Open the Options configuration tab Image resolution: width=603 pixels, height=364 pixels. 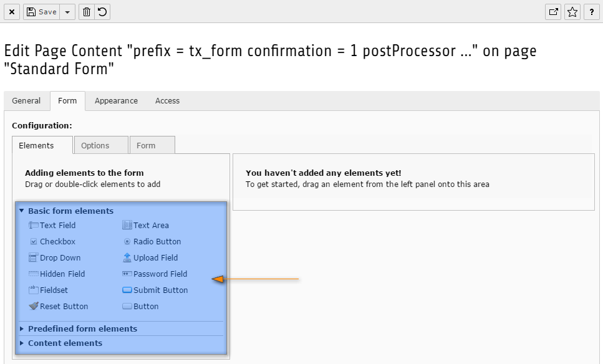coord(101,145)
